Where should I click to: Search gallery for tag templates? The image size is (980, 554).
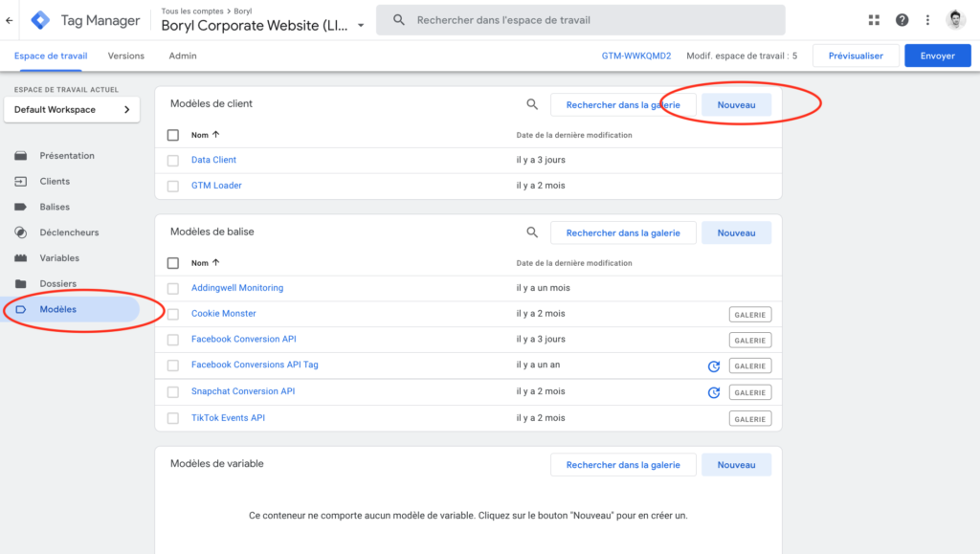click(x=623, y=233)
